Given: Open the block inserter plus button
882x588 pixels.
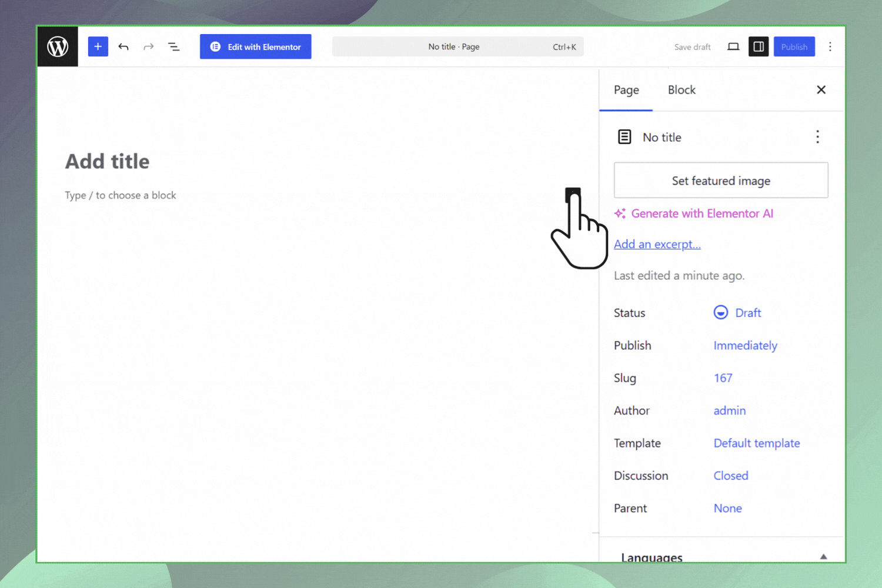Looking at the screenshot, I should coord(98,46).
